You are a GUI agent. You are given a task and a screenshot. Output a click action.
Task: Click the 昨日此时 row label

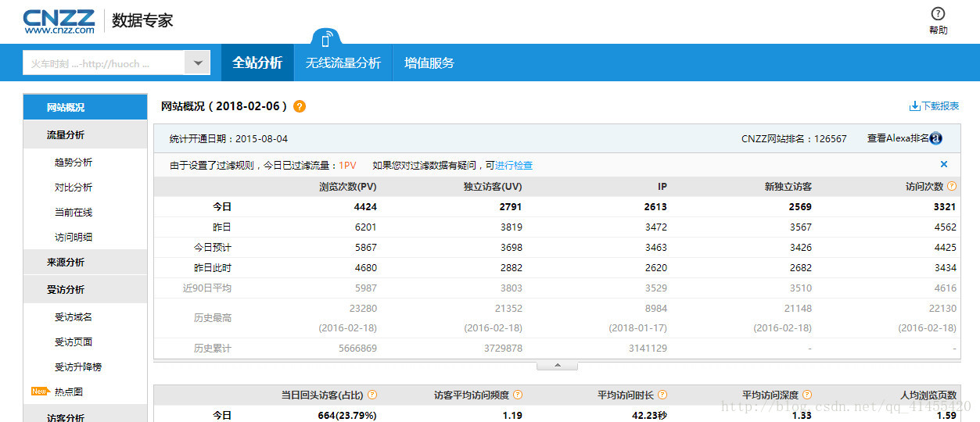coord(212,268)
